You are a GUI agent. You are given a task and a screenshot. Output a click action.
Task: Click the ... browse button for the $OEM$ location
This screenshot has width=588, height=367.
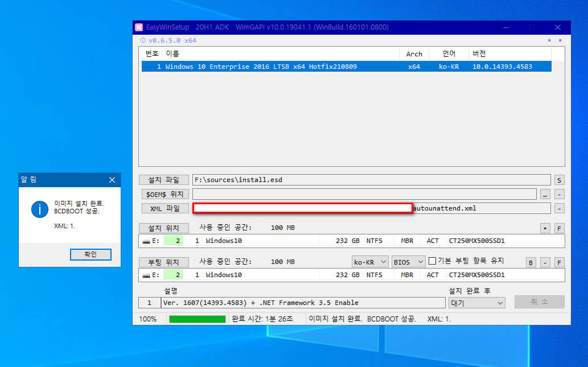point(545,195)
